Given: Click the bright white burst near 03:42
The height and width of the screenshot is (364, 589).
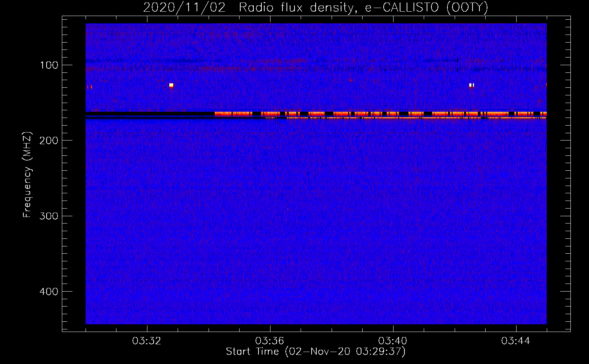Looking at the screenshot, I should [x=471, y=86].
